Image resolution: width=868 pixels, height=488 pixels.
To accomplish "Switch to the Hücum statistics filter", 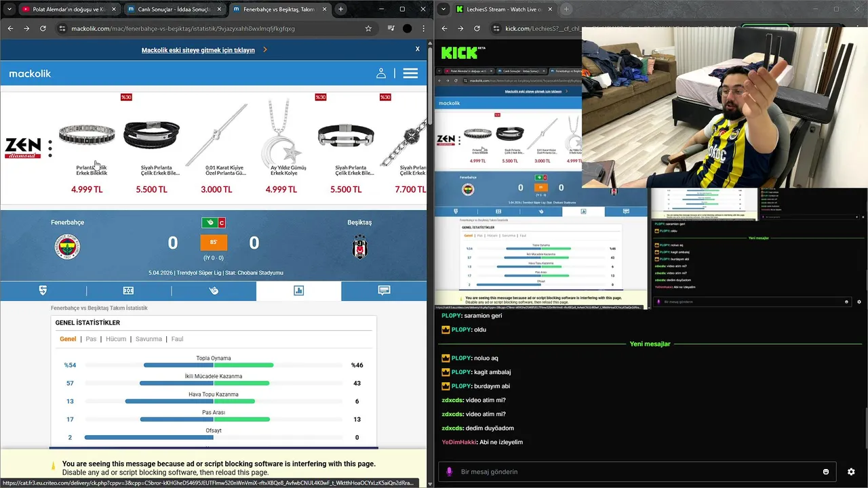I will click(x=116, y=339).
